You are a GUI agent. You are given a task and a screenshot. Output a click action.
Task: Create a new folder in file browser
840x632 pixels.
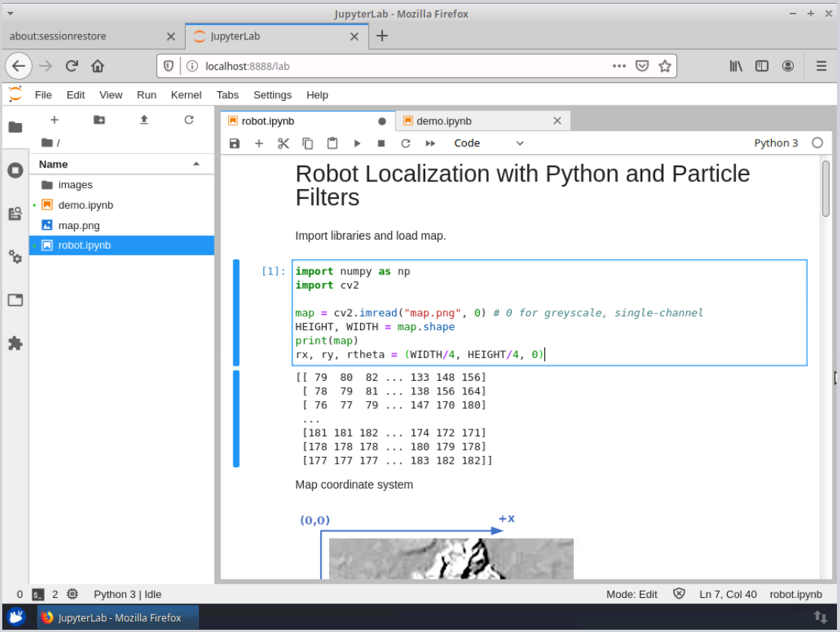(x=99, y=120)
